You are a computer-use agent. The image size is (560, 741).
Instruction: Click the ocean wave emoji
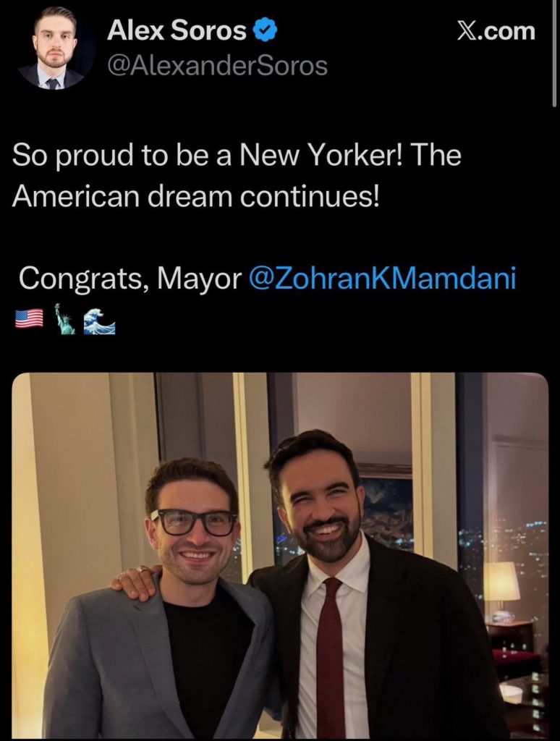(x=99, y=320)
